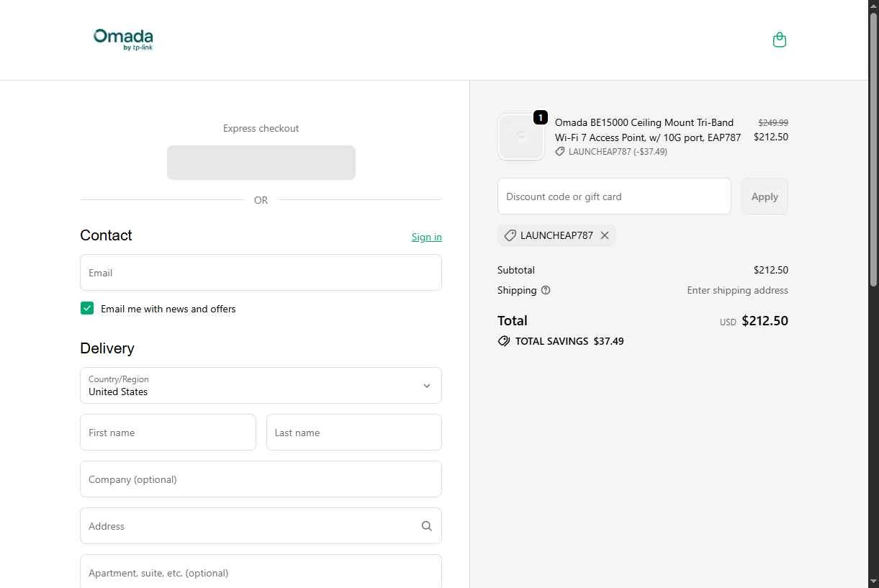Viewport: 879px width, 588px height.
Task: Click the Total amount $212.50
Action: coord(765,321)
